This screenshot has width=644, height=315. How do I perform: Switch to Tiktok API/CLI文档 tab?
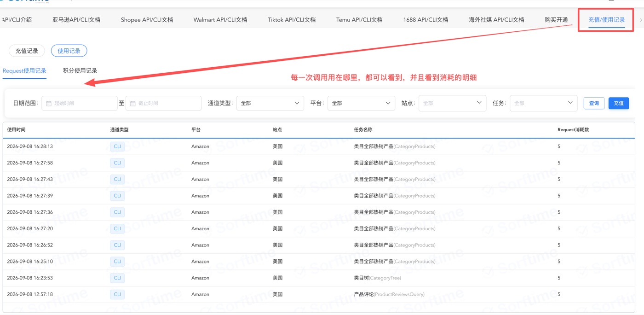[292, 20]
